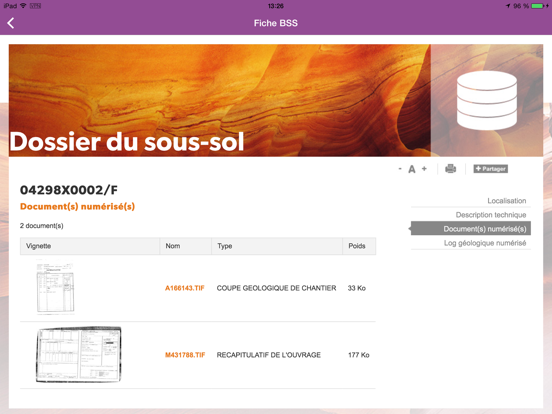The height and width of the screenshot is (414, 552).
Task: Open the Description technique section
Action: coord(491,215)
